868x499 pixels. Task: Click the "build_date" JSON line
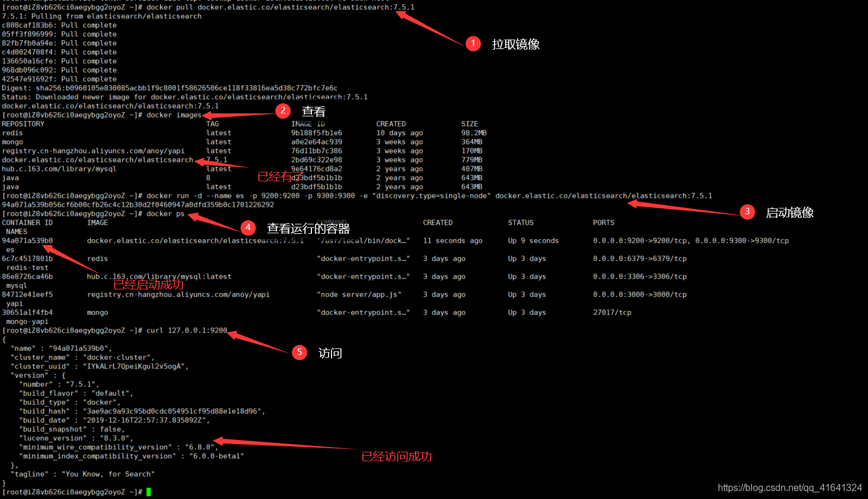pyautogui.click(x=115, y=420)
